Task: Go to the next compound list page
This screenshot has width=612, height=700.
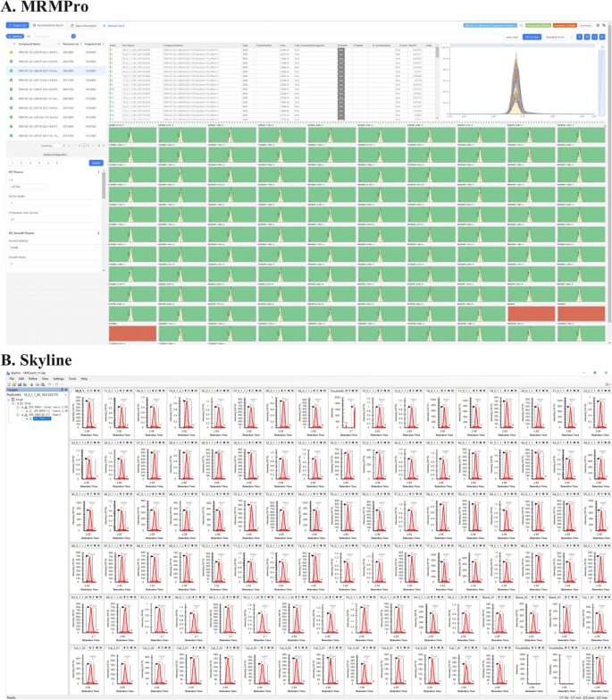Action: (x=104, y=146)
